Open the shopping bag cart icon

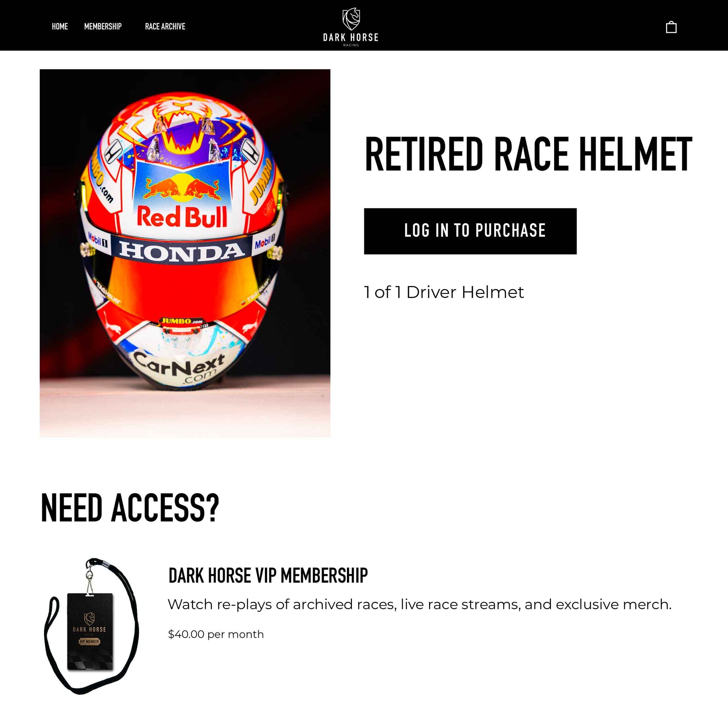point(671,27)
